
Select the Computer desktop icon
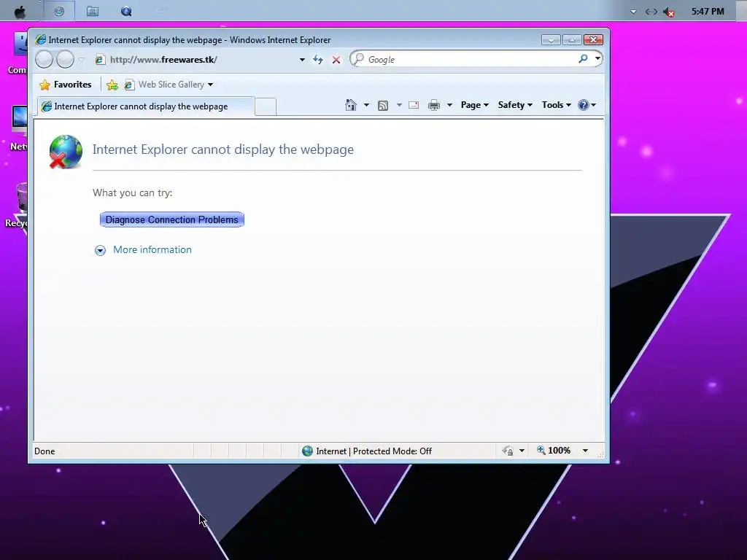tap(20, 53)
